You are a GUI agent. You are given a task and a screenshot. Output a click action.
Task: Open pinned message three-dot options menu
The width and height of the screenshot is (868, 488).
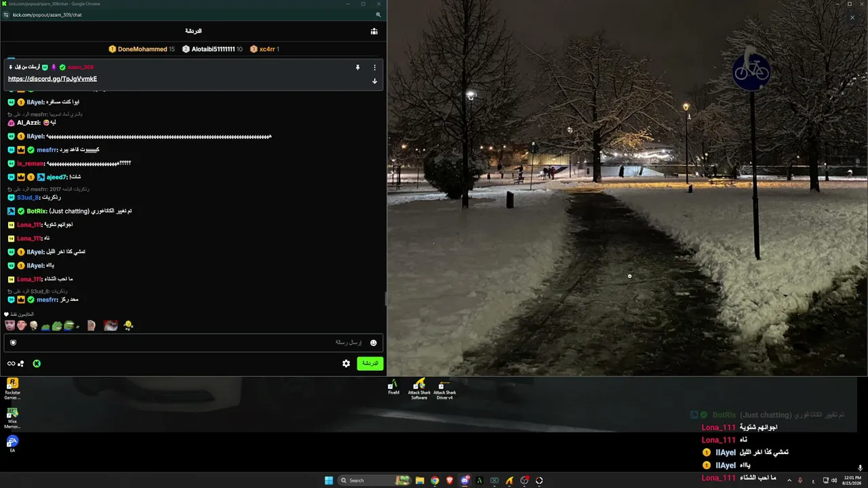point(374,67)
